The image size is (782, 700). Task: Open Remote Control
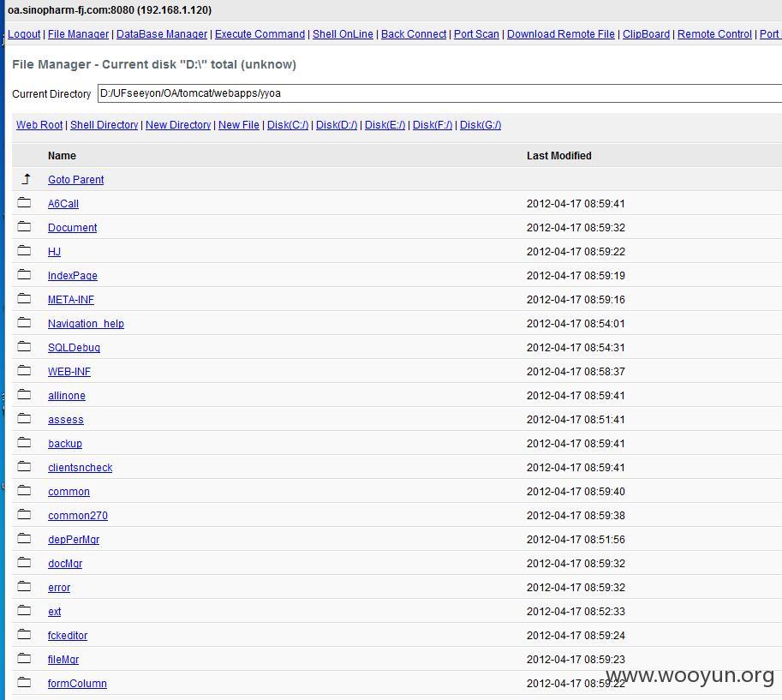714,34
